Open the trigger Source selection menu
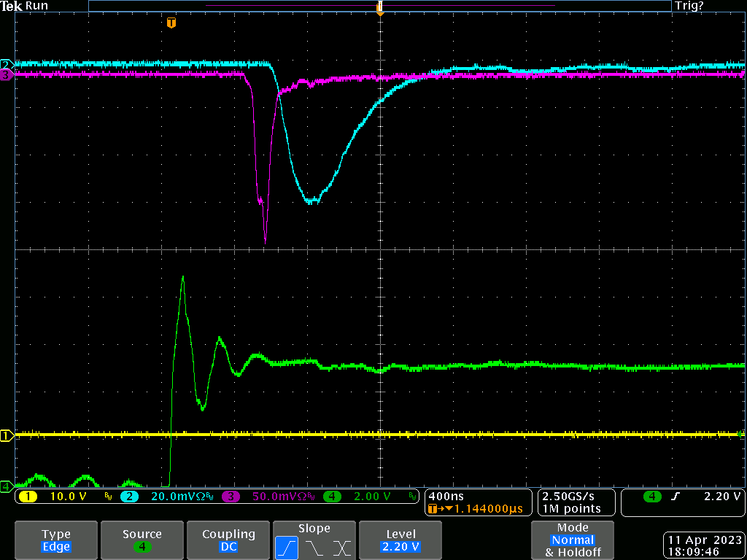Viewport: 747px width, 560px height. tap(142, 540)
